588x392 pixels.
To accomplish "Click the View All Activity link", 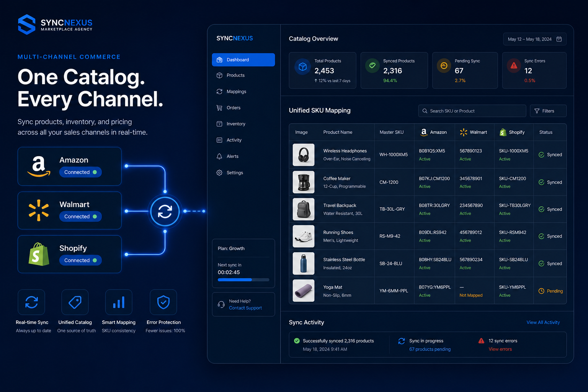I will point(543,322).
